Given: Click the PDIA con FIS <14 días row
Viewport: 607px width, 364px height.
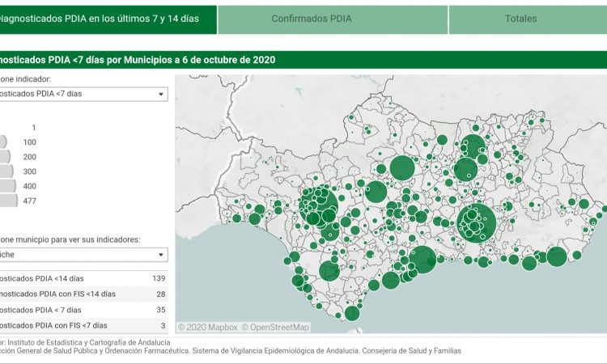Looking at the screenshot, I should coord(83,294).
